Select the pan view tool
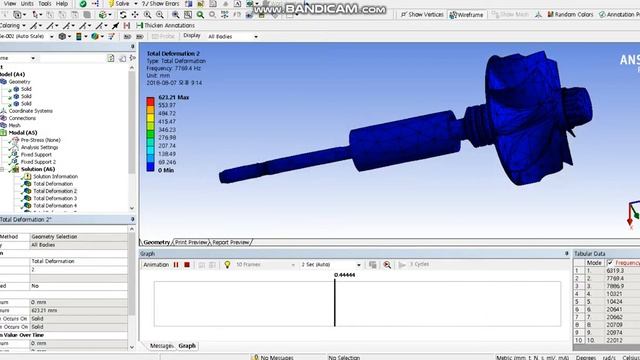 coord(135,15)
